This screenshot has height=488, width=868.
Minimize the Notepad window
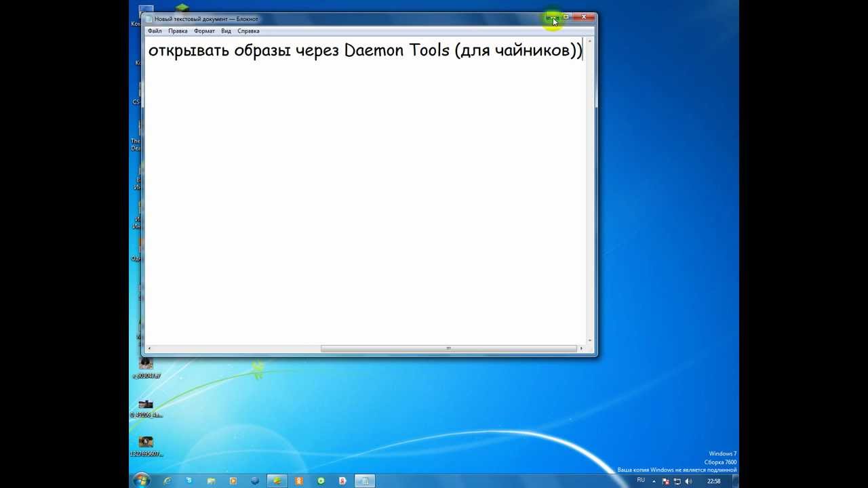tap(553, 17)
